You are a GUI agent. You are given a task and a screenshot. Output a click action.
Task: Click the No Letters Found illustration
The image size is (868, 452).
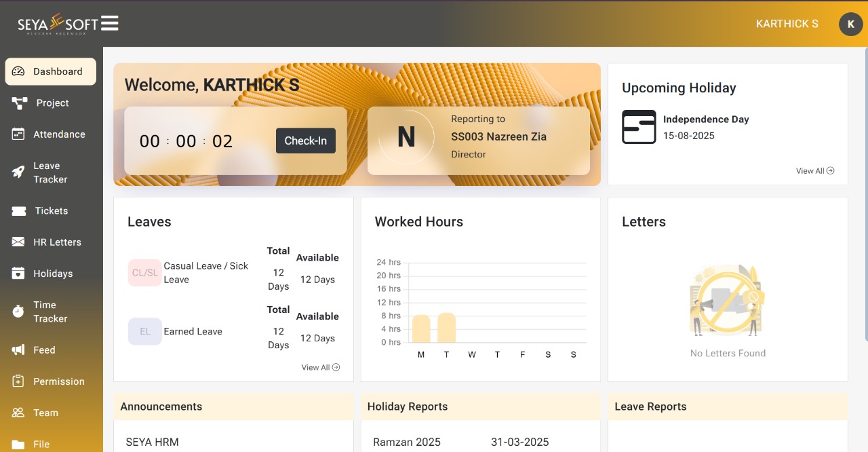[x=728, y=301]
